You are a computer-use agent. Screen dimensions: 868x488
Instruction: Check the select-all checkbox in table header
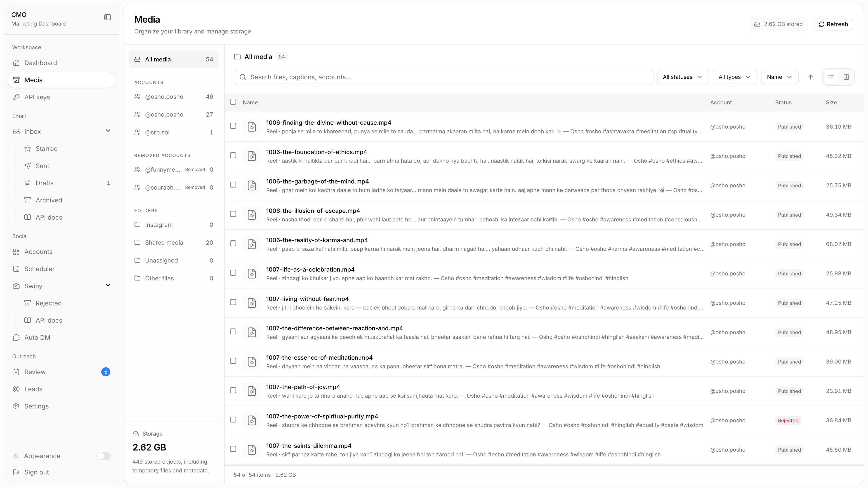click(233, 102)
